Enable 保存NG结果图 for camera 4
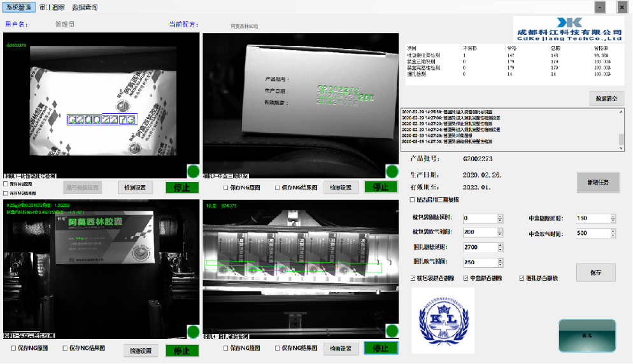 pos(278,348)
